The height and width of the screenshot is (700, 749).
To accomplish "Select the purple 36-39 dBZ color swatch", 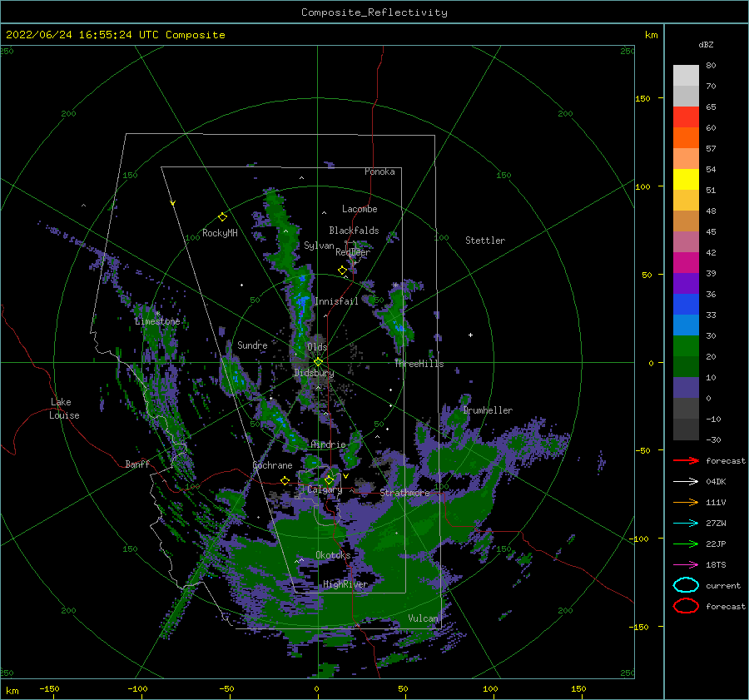I will [x=686, y=284].
